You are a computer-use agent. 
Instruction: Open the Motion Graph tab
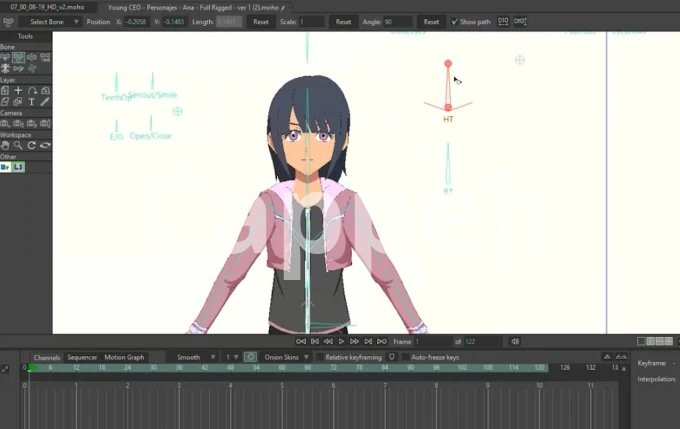click(x=124, y=357)
